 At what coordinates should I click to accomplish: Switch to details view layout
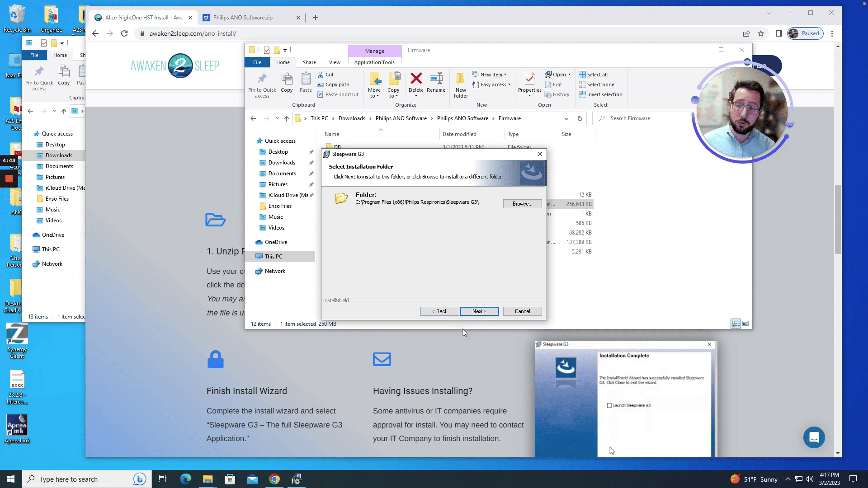click(736, 324)
